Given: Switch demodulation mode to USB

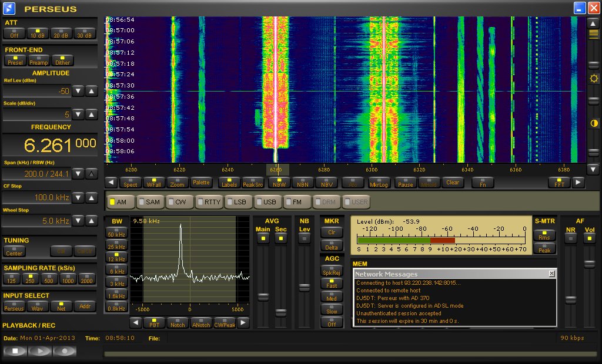Looking at the screenshot, I should click(267, 202).
